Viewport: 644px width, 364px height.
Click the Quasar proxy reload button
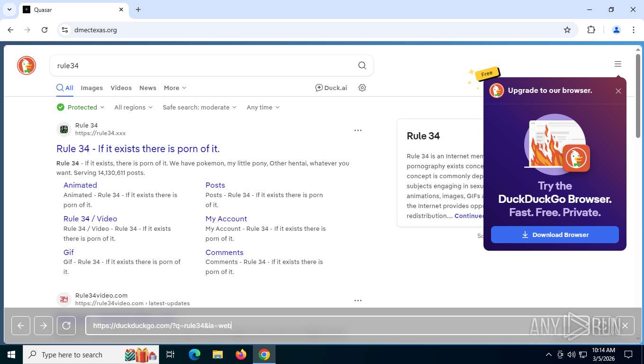point(66,326)
